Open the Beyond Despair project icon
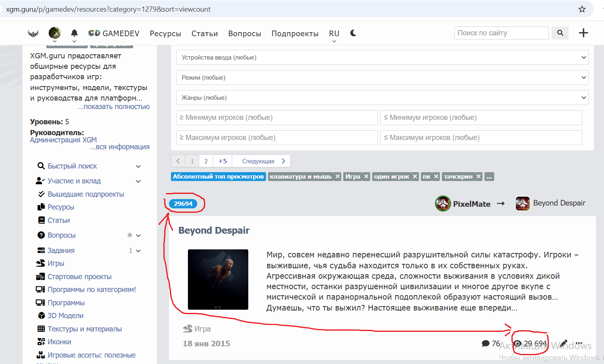The image size is (604, 364). pos(523,204)
